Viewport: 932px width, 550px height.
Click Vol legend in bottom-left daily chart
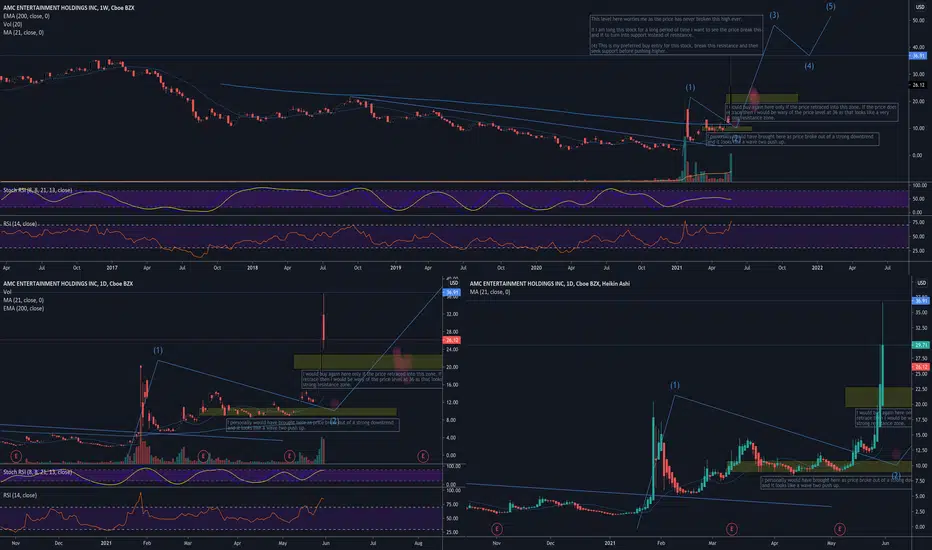click(7, 292)
